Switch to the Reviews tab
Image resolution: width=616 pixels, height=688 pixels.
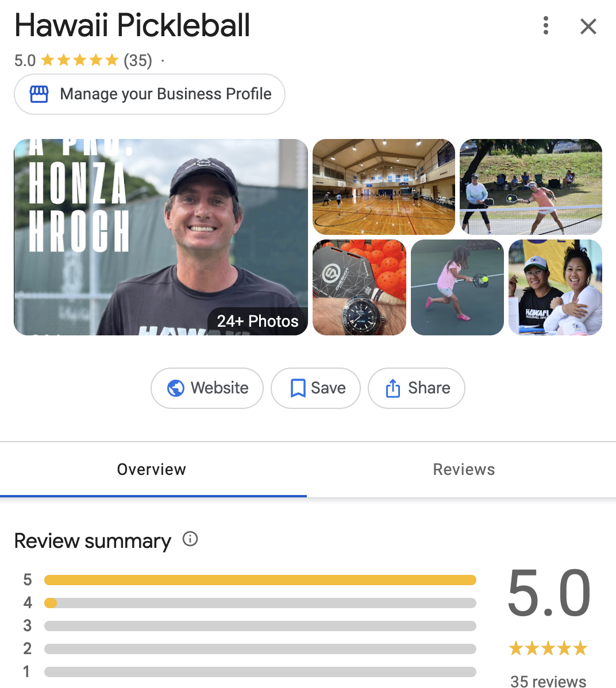click(x=464, y=469)
